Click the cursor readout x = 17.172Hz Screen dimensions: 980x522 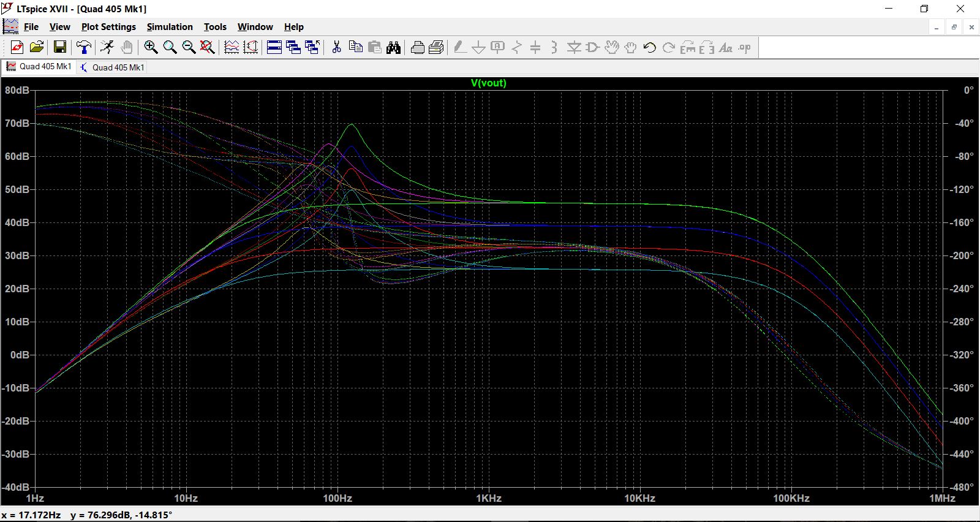point(31,515)
